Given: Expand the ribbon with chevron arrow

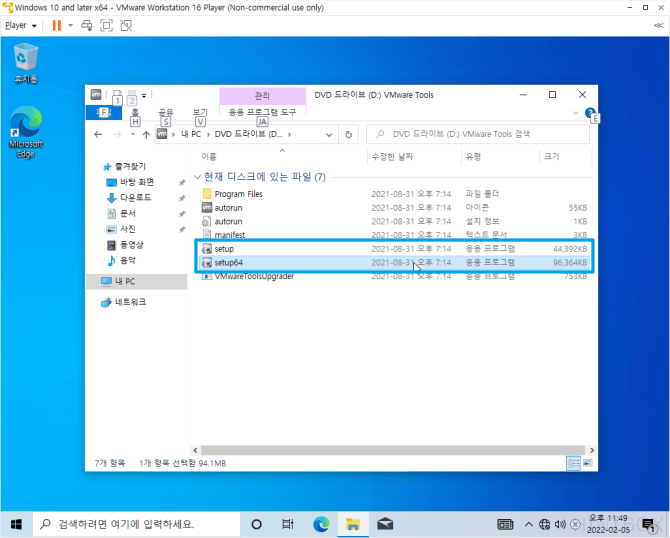Looking at the screenshot, I should click(x=576, y=113).
